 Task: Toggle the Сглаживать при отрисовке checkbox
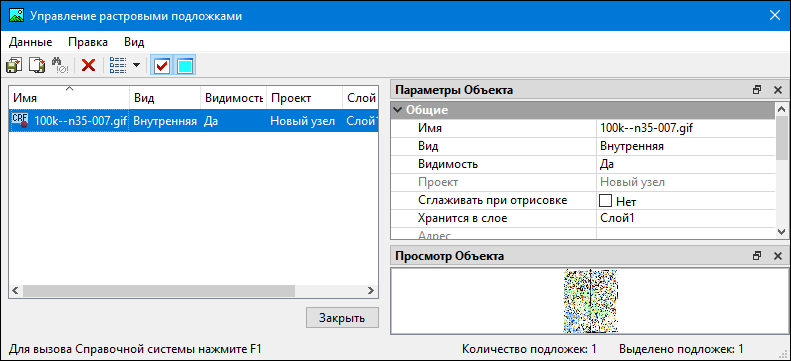pos(605,201)
